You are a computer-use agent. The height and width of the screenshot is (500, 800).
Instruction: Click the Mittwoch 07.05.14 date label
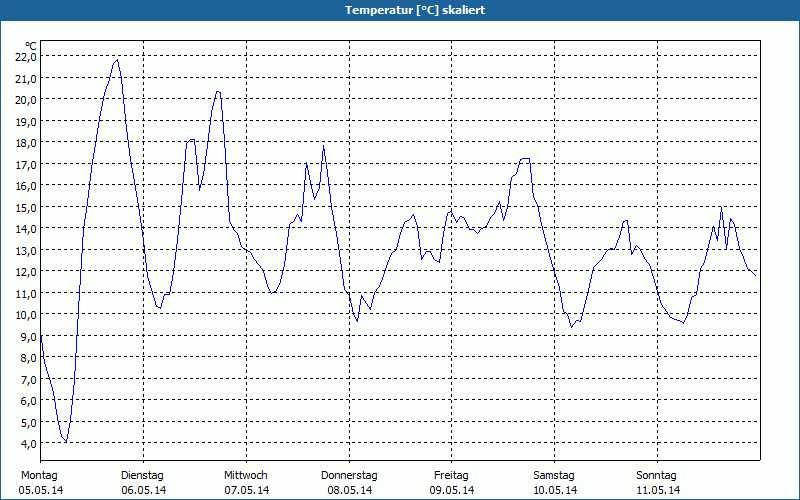(x=246, y=483)
